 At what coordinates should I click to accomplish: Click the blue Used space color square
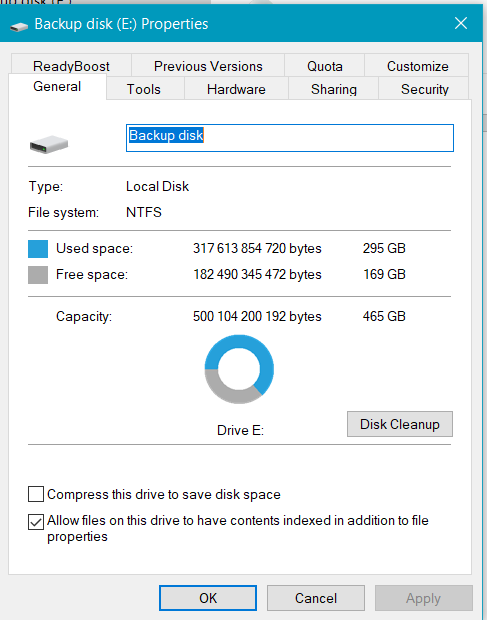(38, 249)
